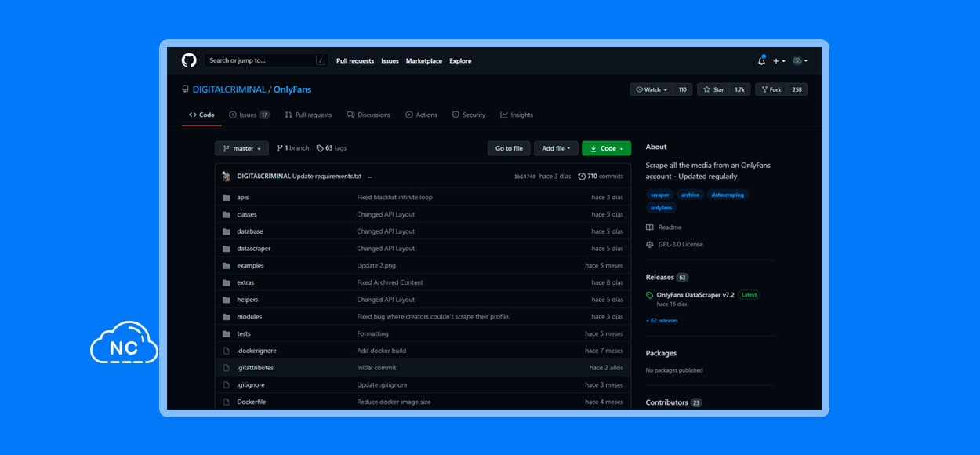The image size is (980, 455).
Task: Click the repository icon before DIGITALCRIMINAL
Action: [x=185, y=89]
